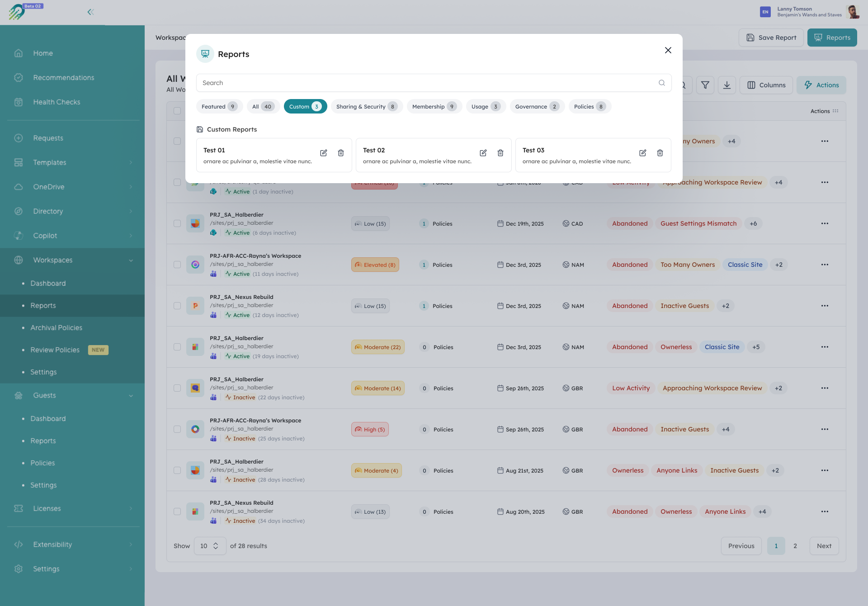Select the Governance reports tab
Viewport: 868px width, 606px height.
[537, 107]
